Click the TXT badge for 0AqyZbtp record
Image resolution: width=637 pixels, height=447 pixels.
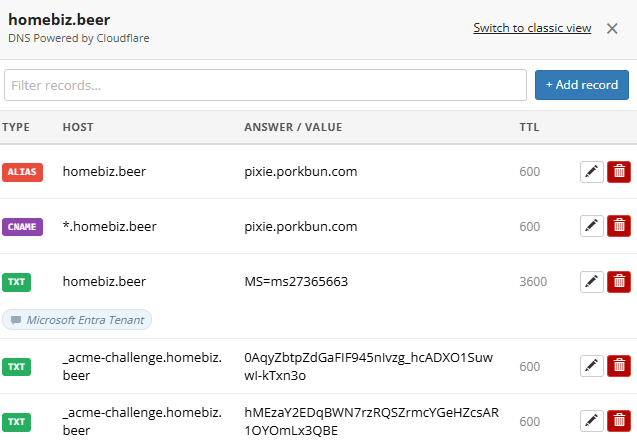point(16,367)
